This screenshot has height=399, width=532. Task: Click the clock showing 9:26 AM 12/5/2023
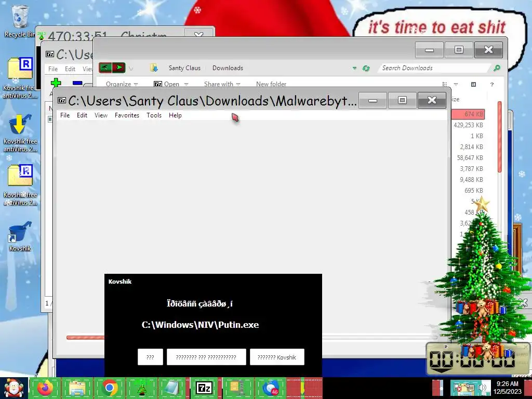[x=507, y=388]
